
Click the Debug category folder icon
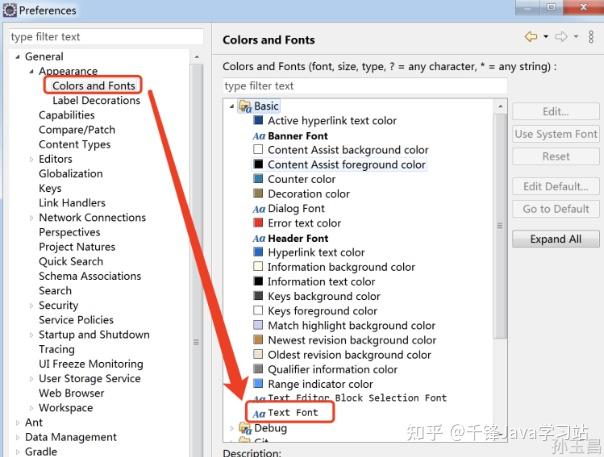245,428
